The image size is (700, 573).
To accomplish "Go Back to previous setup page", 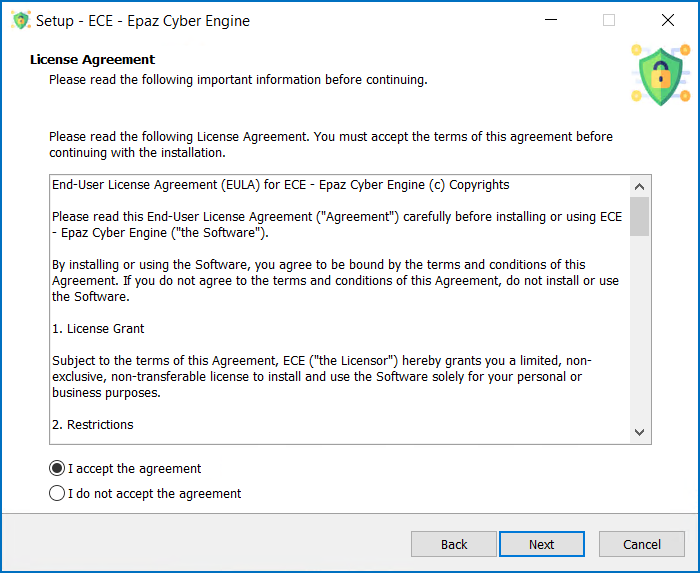I will (x=454, y=544).
